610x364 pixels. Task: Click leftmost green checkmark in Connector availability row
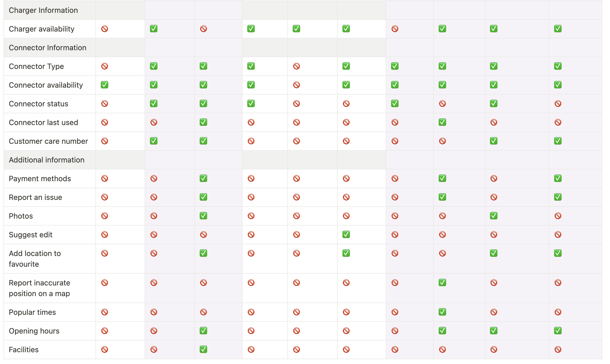[x=105, y=85]
